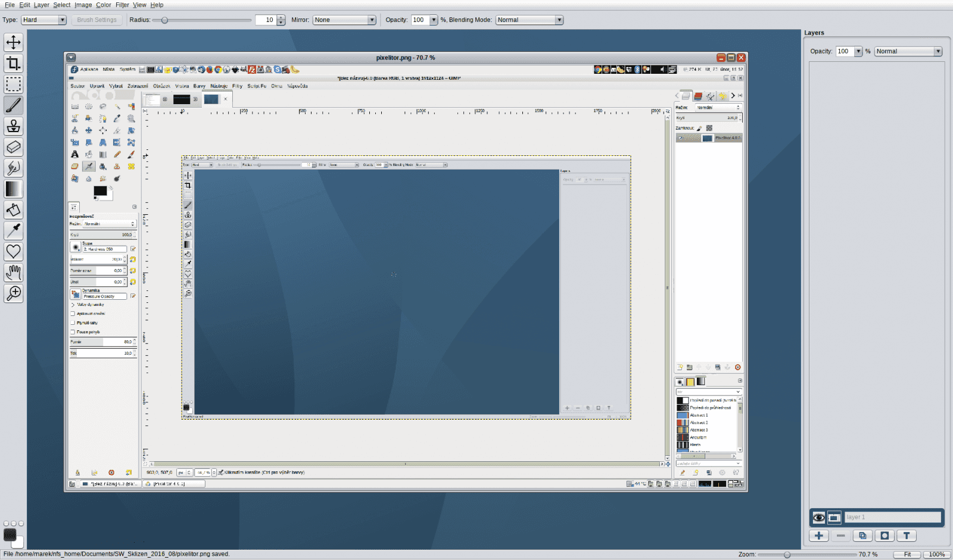
Task: Click the black foreground color swatch
Action: (x=10, y=534)
